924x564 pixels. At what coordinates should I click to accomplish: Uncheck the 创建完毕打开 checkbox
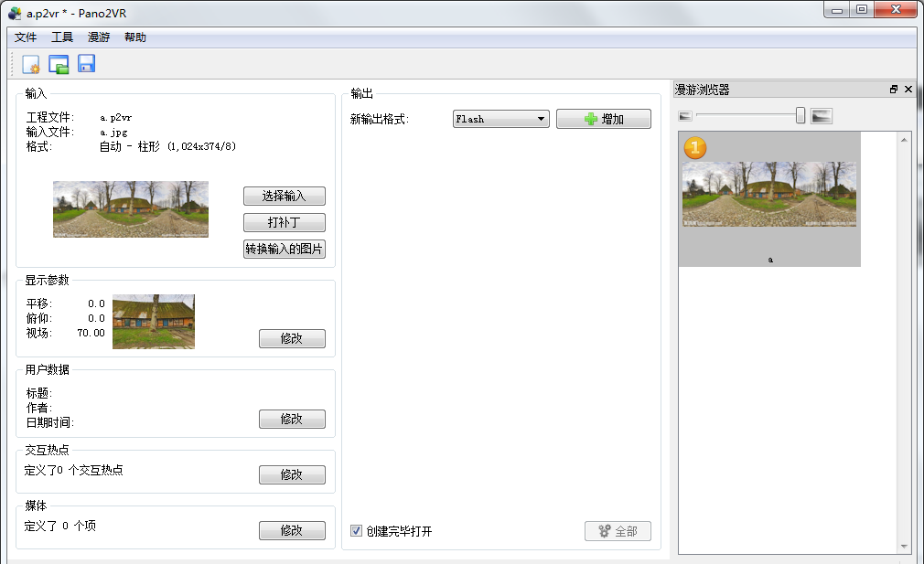coord(356,531)
